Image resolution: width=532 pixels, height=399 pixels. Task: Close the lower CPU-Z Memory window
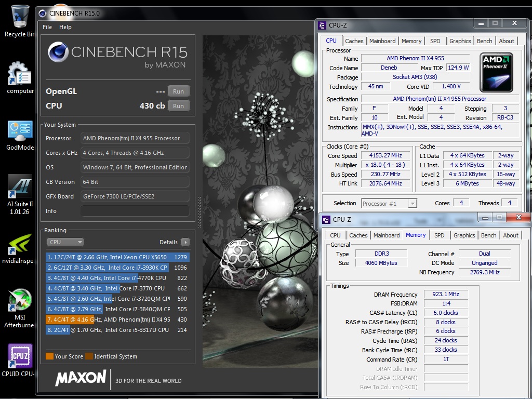[518, 218]
